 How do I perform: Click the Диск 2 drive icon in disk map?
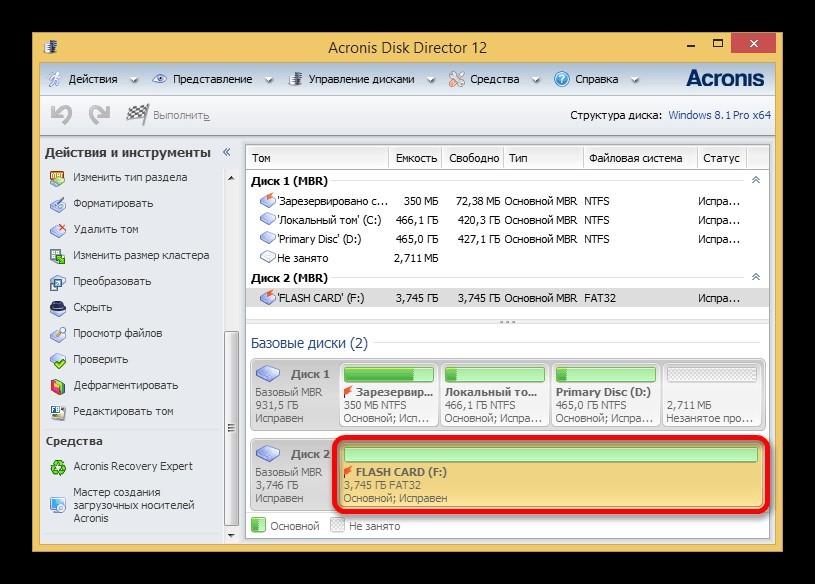[x=268, y=453]
